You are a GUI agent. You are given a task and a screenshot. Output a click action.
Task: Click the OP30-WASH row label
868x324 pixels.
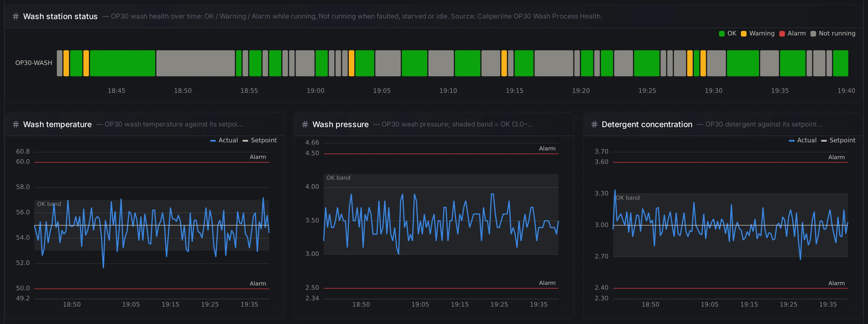[34, 63]
